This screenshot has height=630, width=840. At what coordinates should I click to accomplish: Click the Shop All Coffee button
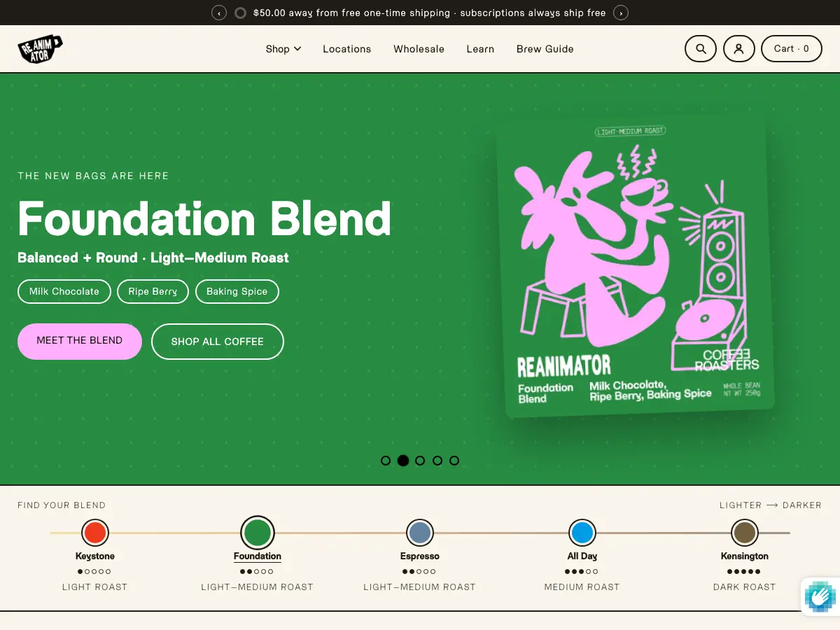point(218,342)
